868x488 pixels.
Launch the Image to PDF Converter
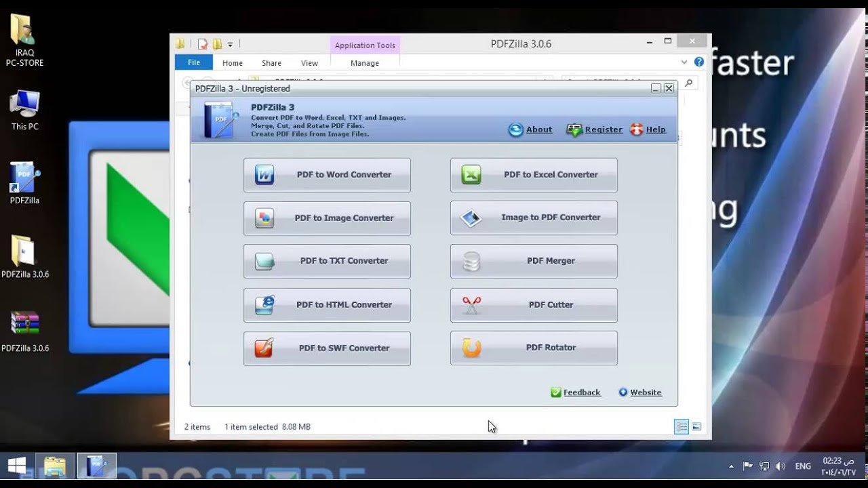(534, 218)
